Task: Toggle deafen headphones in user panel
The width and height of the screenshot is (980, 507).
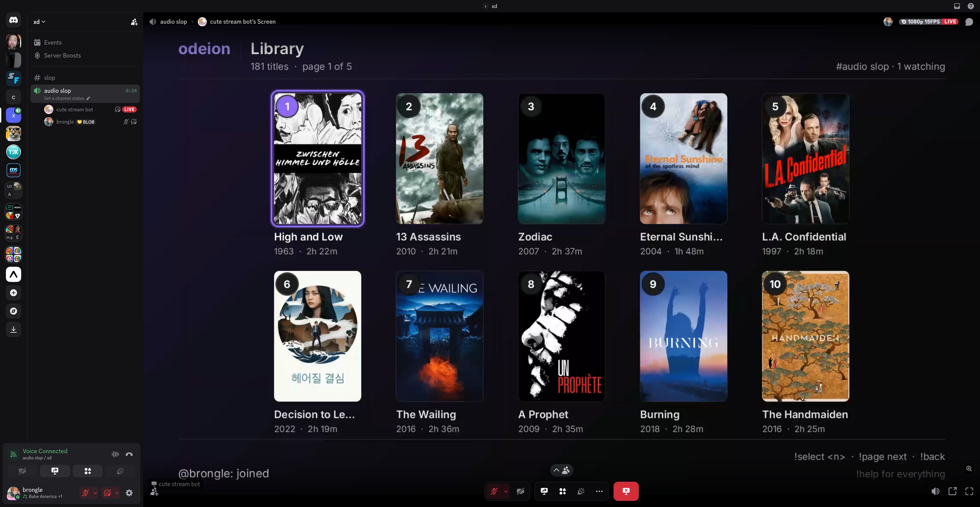Action: pos(107,493)
